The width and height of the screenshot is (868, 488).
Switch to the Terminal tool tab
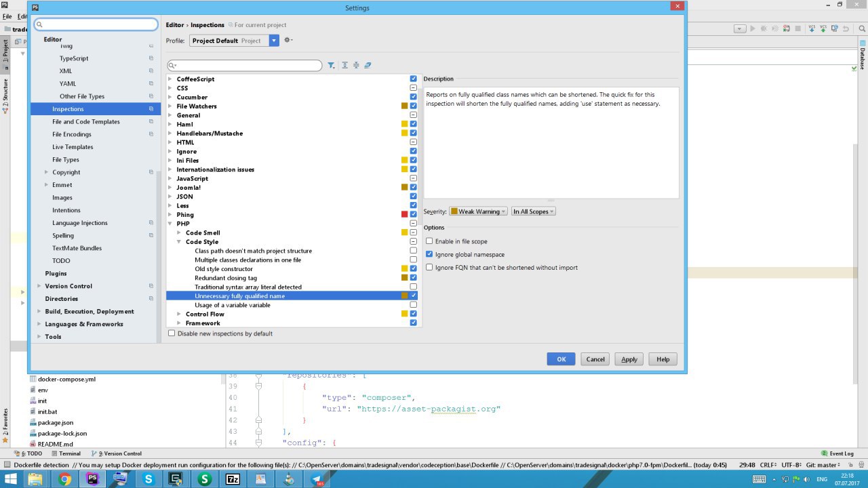[66, 453]
